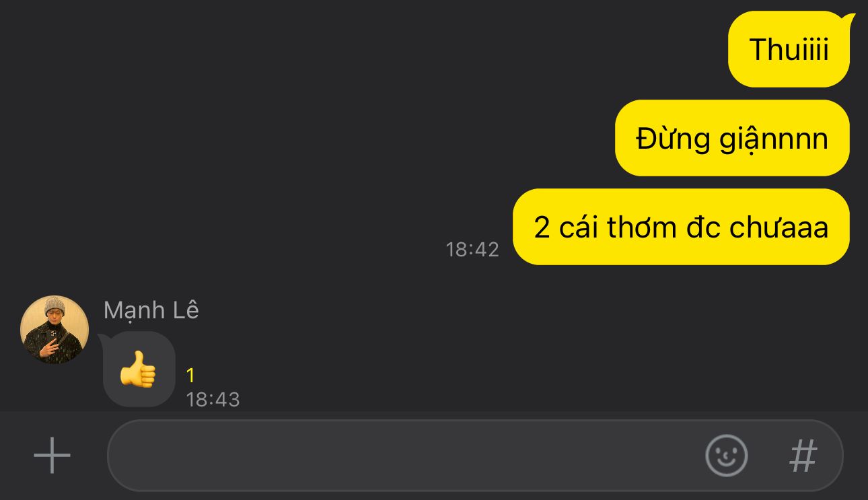The image size is (868, 500).
Task: Click the 18:42 sent timestamp
Action: point(472,250)
